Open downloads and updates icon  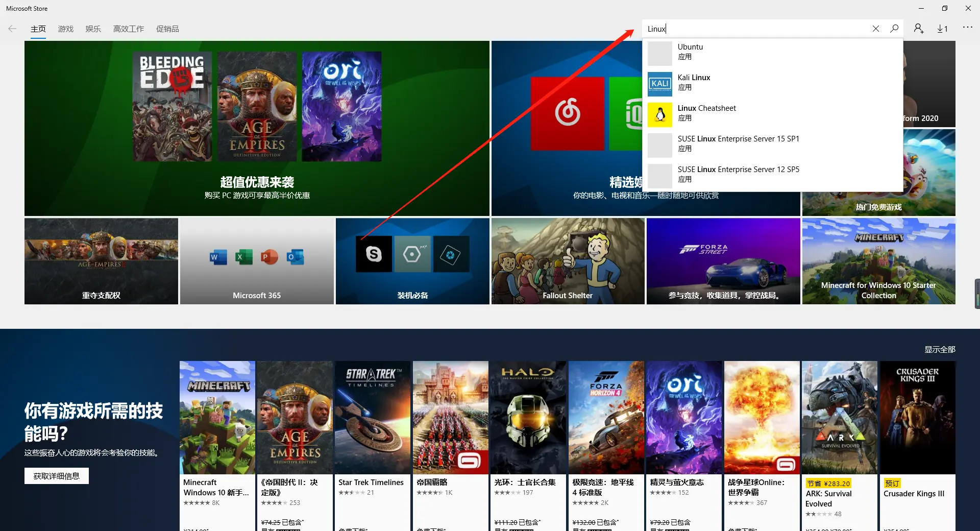(942, 29)
